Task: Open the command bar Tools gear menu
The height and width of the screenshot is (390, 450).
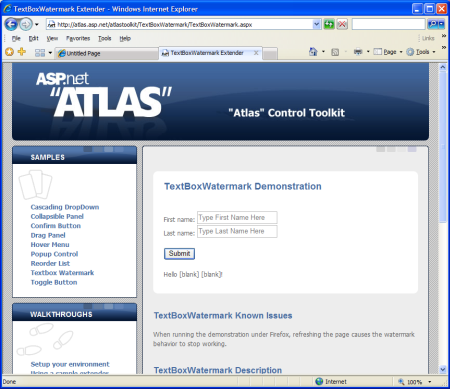Action: click(421, 52)
